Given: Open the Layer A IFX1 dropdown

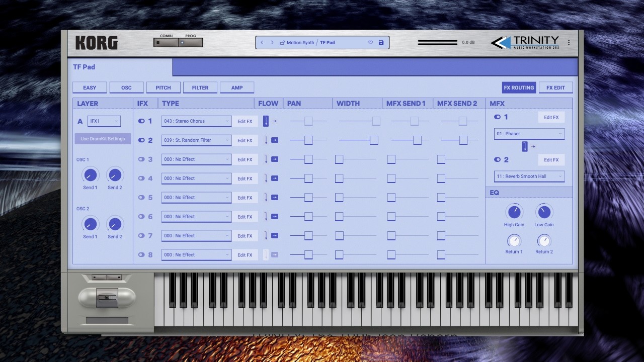Looking at the screenshot, I should click(x=104, y=121).
